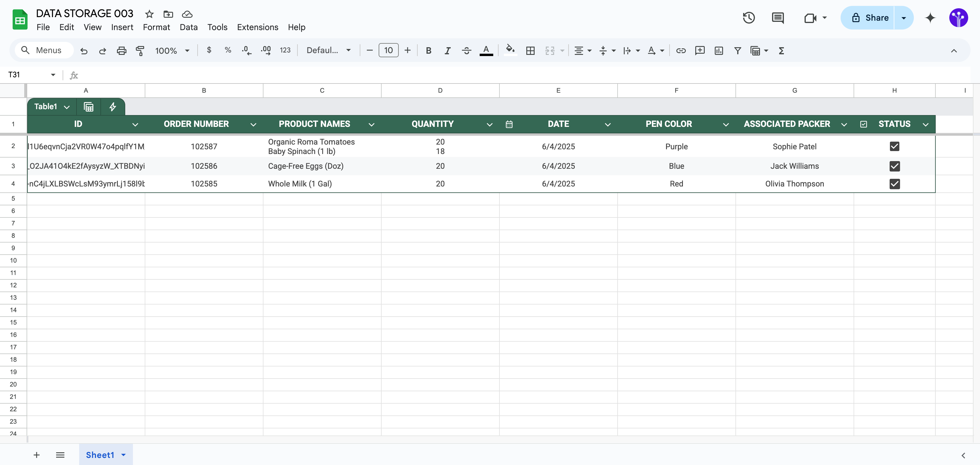The width and height of the screenshot is (980, 465).
Task: Open the comments panel icon
Action: tap(778, 18)
